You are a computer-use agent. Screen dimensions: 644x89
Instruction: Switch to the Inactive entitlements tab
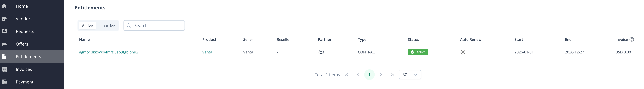(x=108, y=26)
